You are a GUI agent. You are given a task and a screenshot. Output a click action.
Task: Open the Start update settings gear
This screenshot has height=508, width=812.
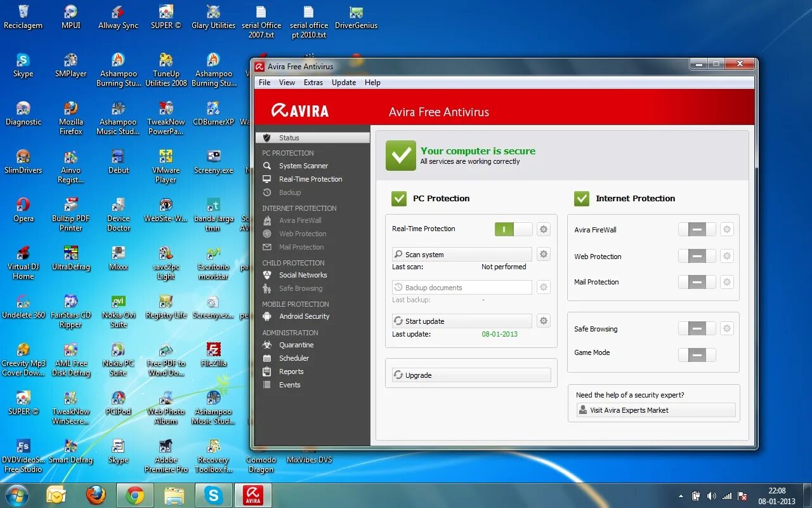[x=543, y=321]
